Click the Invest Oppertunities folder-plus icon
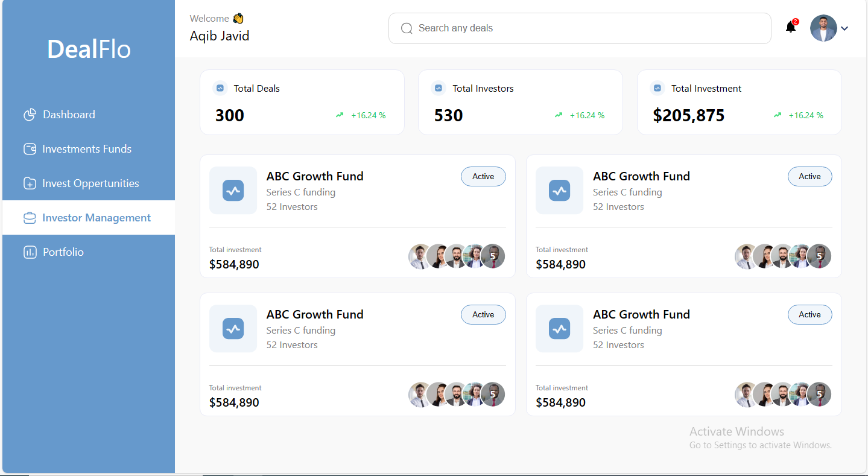The image size is (868, 476). (30, 183)
